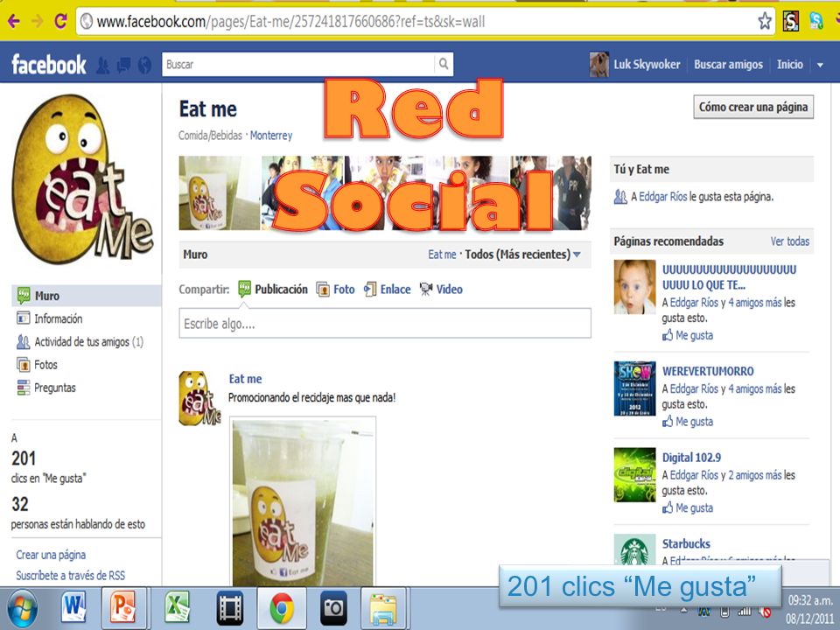Open Luk Skywoker profile picture
840x630 pixels.
click(598, 65)
